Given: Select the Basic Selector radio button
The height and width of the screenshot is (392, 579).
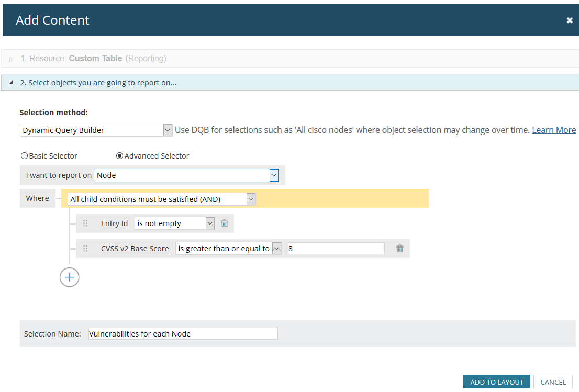Looking at the screenshot, I should coord(24,156).
